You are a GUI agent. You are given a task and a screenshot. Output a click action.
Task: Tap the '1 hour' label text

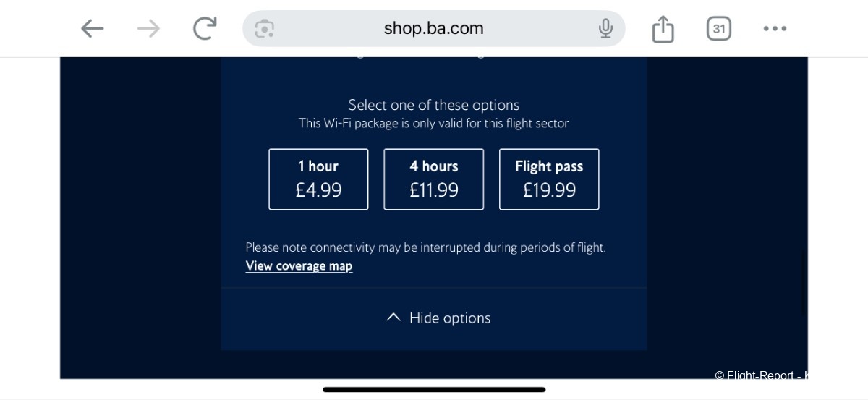[318, 166]
